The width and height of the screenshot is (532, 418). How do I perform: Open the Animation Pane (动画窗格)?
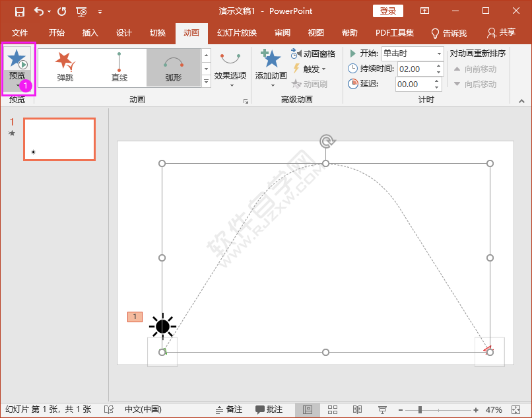pyautogui.click(x=314, y=53)
